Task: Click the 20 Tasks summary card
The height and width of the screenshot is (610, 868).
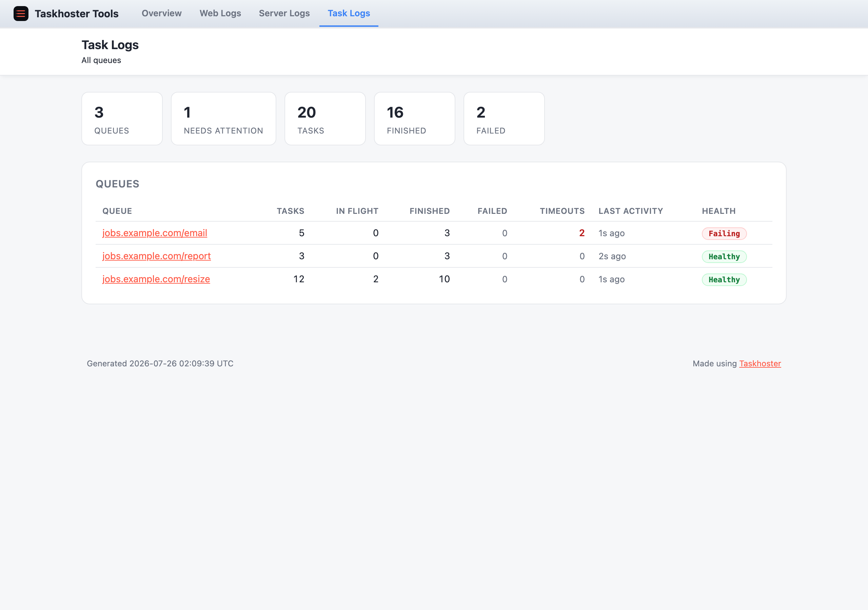Action: 325,119
